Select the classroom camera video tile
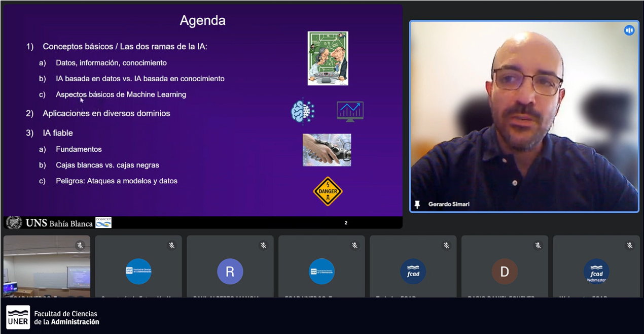The height and width of the screenshot is (334, 644). click(47, 266)
